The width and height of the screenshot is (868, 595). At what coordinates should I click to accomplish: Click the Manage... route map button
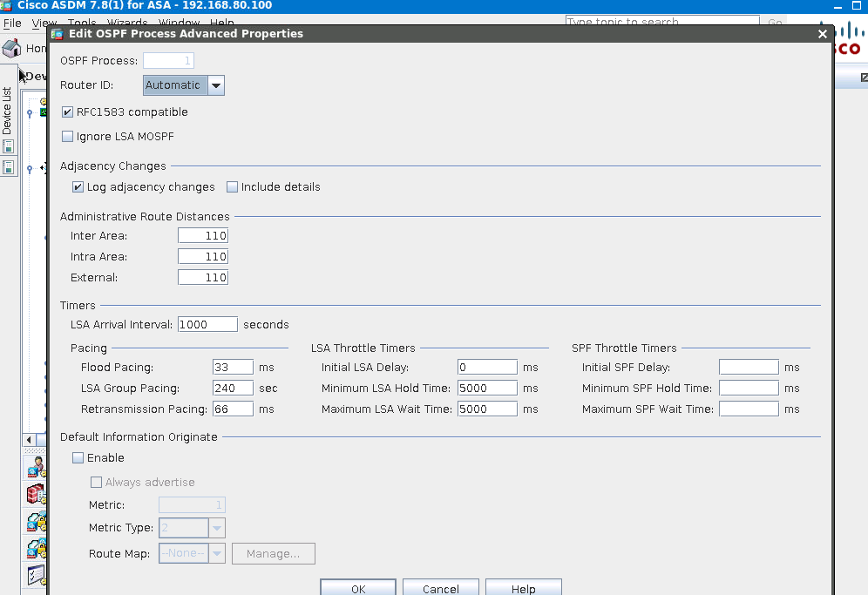(x=274, y=553)
